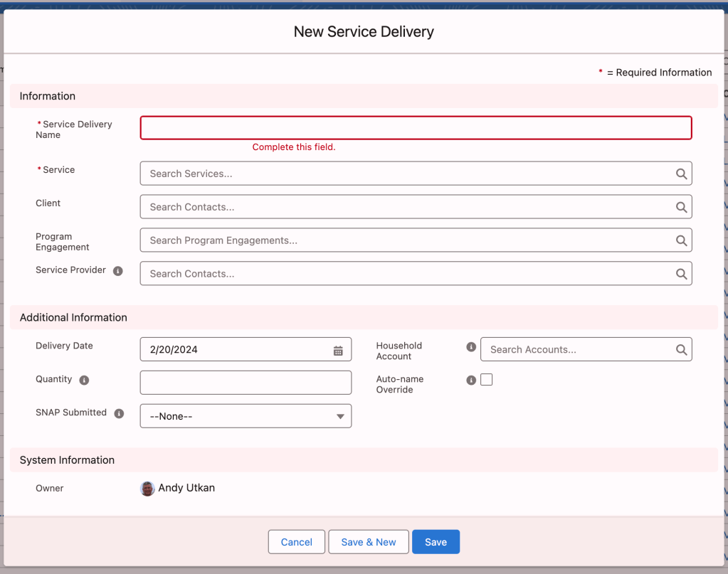Click the search icon in Service field
This screenshot has width=728, height=574.
point(681,174)
